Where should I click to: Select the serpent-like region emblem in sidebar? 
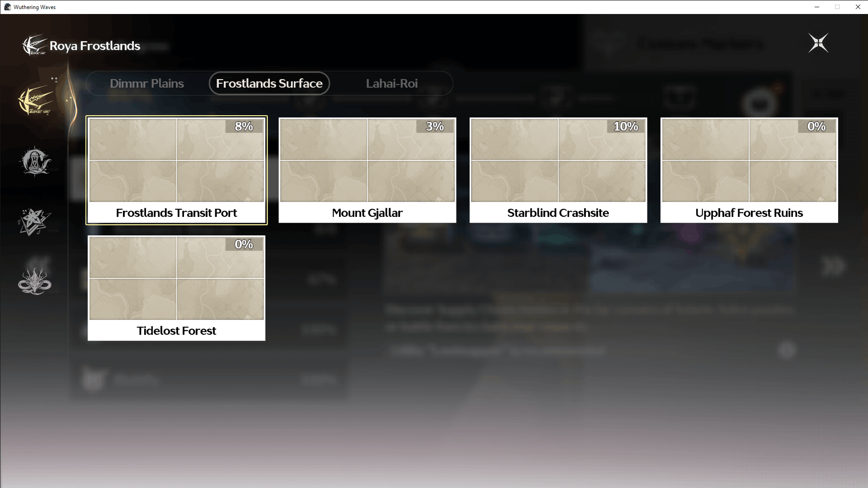pyautogui.click(x=35, y=281)
